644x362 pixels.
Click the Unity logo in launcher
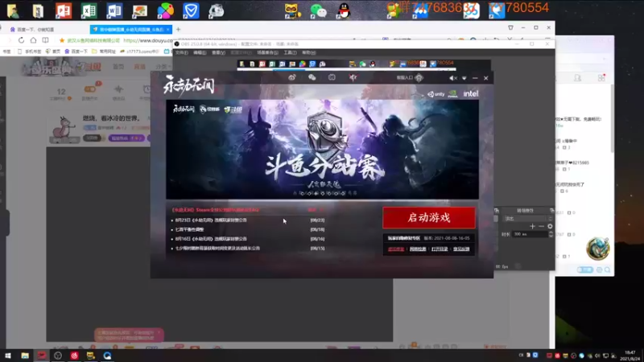pos(436,94)
